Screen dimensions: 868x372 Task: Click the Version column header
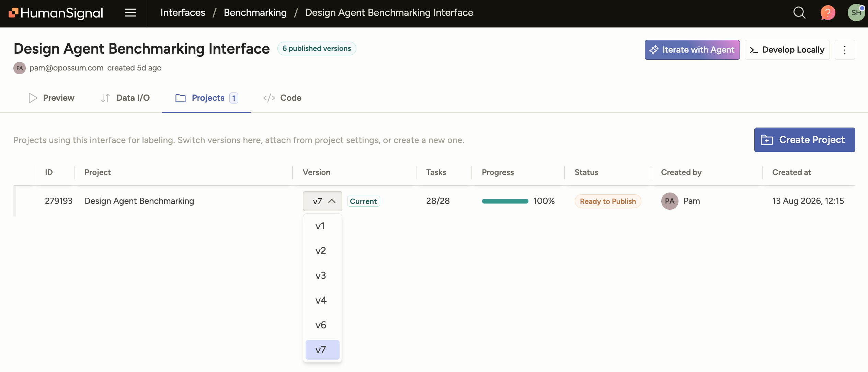click(316, 172)
